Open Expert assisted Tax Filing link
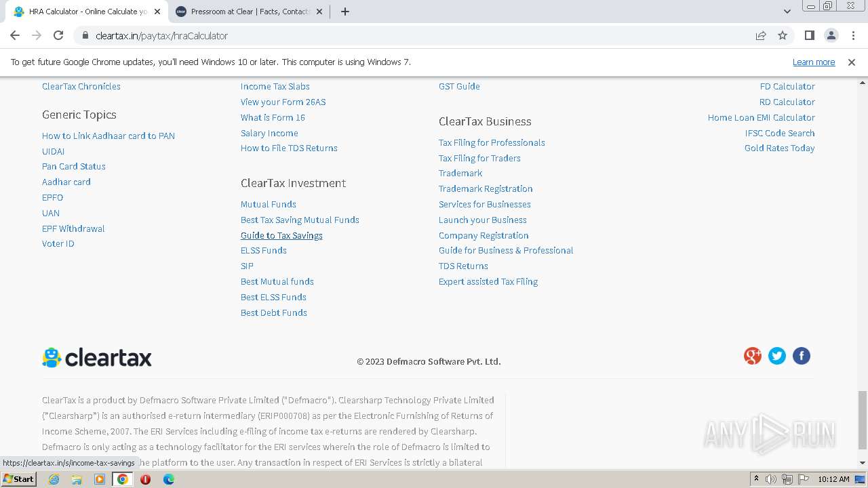868x488 pixels. (488, 281)
